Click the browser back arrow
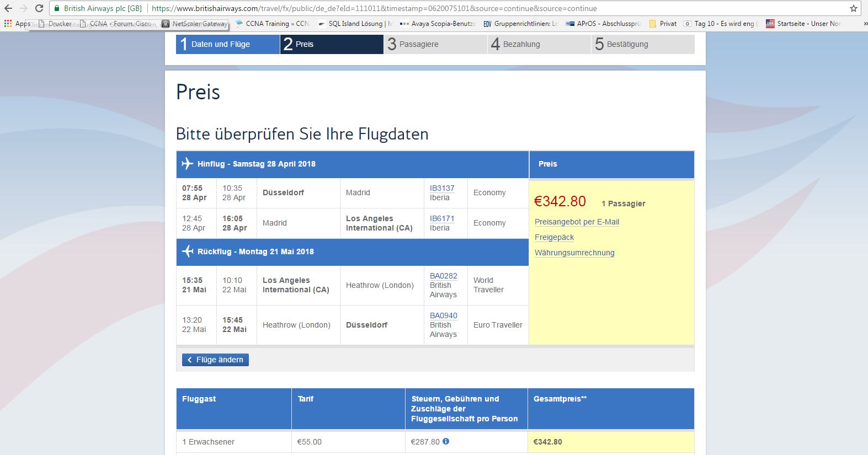 click(8, 8)
